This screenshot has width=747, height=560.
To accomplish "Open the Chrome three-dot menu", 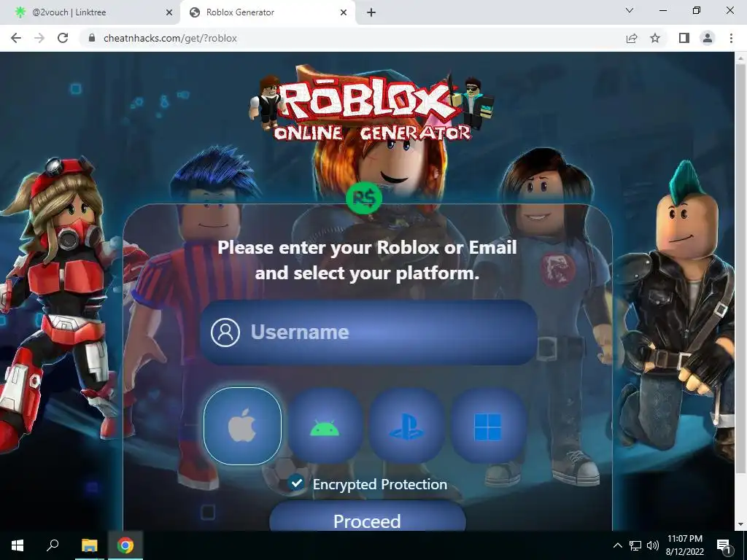I will point(731,38).
